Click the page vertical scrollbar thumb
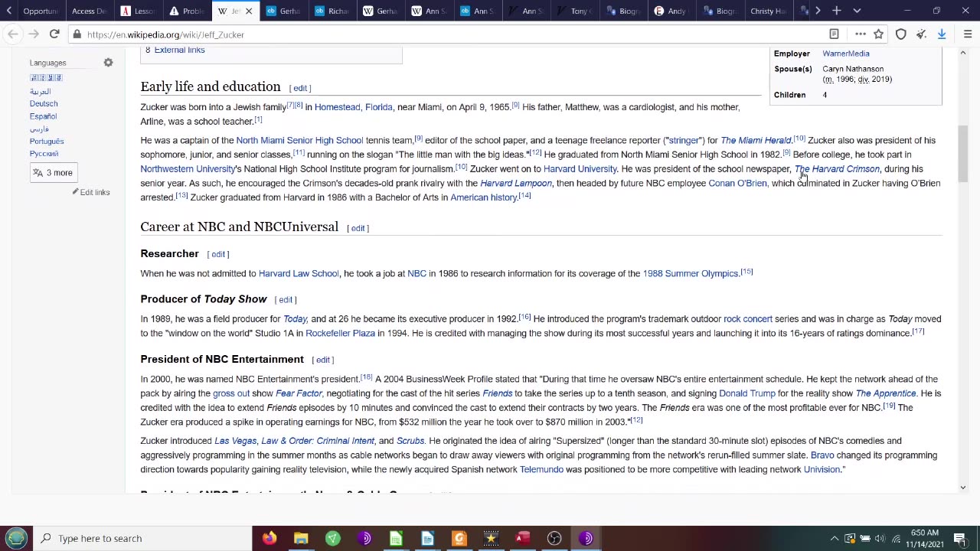 click(x=963, y=154)
